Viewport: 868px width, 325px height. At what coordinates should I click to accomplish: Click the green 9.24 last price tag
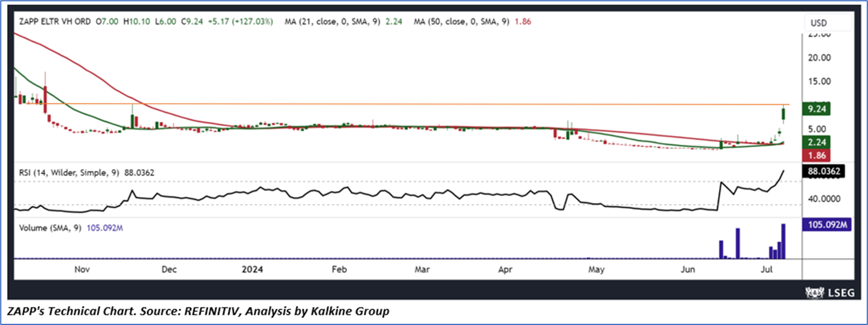pos(817,109)
